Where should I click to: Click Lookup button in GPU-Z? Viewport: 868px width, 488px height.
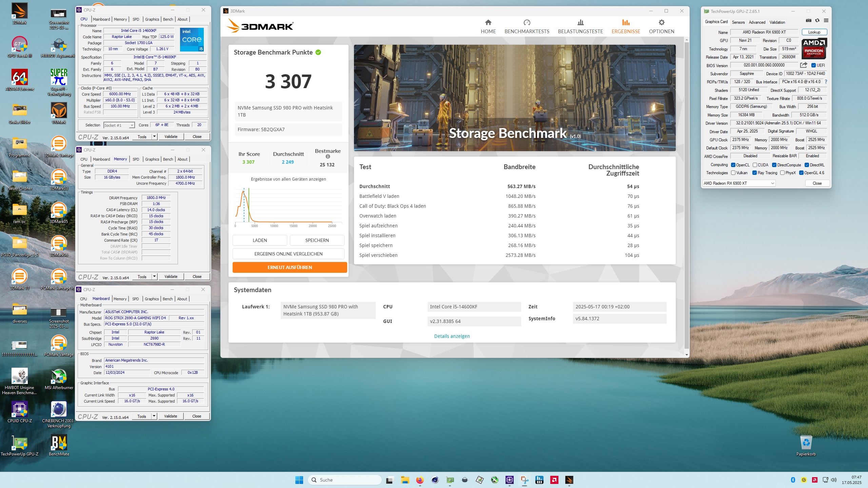814,32
